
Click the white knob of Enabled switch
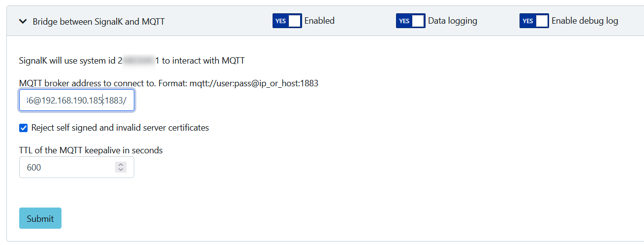(x=294, y=21)
